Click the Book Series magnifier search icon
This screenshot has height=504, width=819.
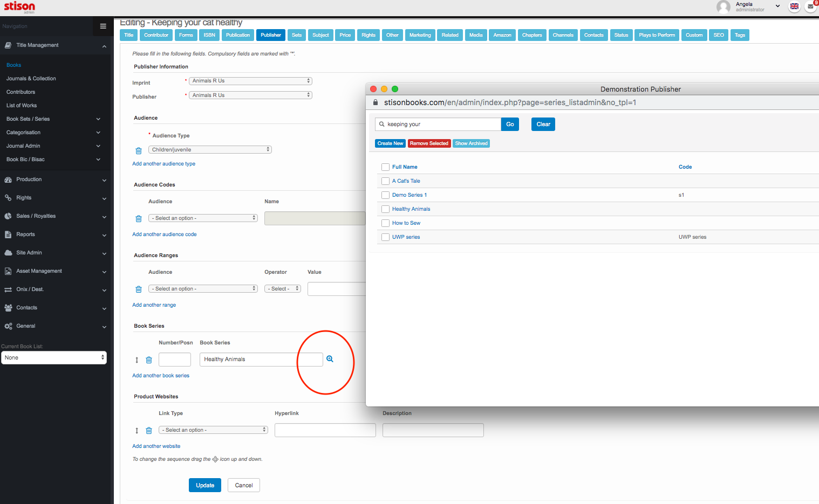(330, 359)
